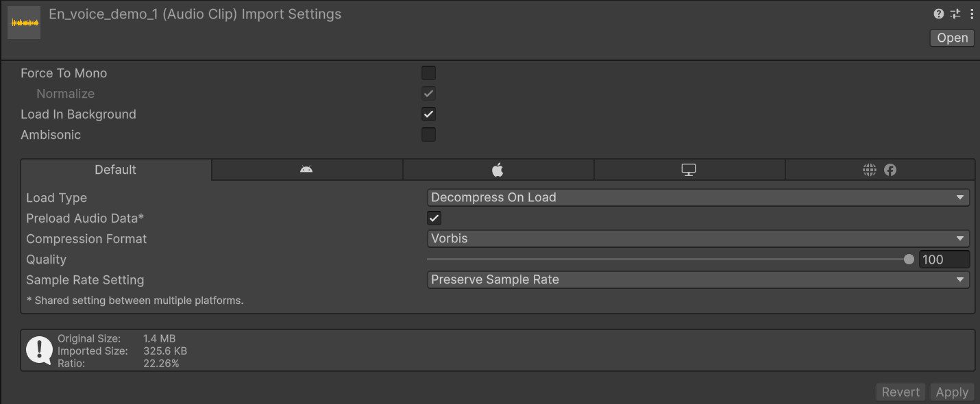The width and height of the screenshot is (980, 404).
Task: Click the disabled Normalize checkbox
Action: (x=428, y=94)
